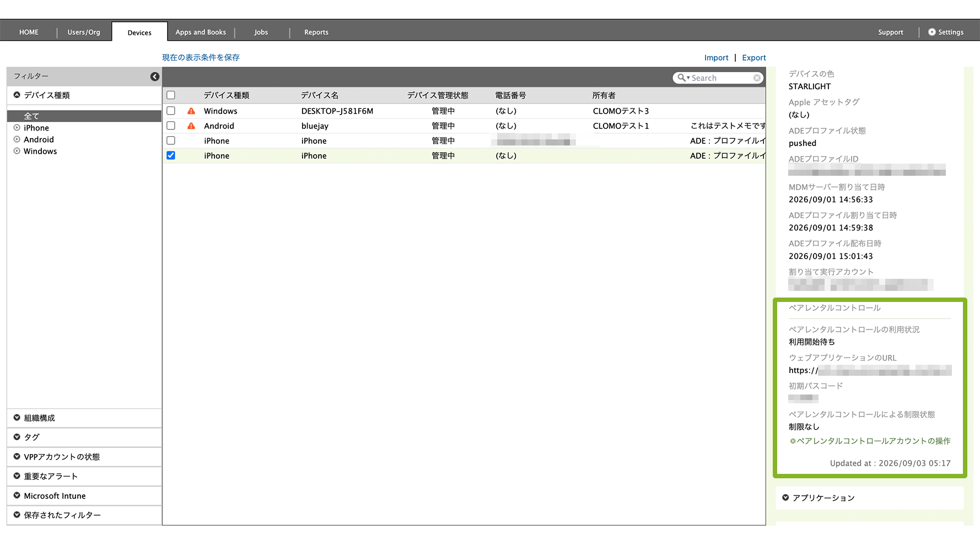The height and width of the screenshot is (551, 980).
Task: Toggle the select-all header checkbox
Action: 171,95
